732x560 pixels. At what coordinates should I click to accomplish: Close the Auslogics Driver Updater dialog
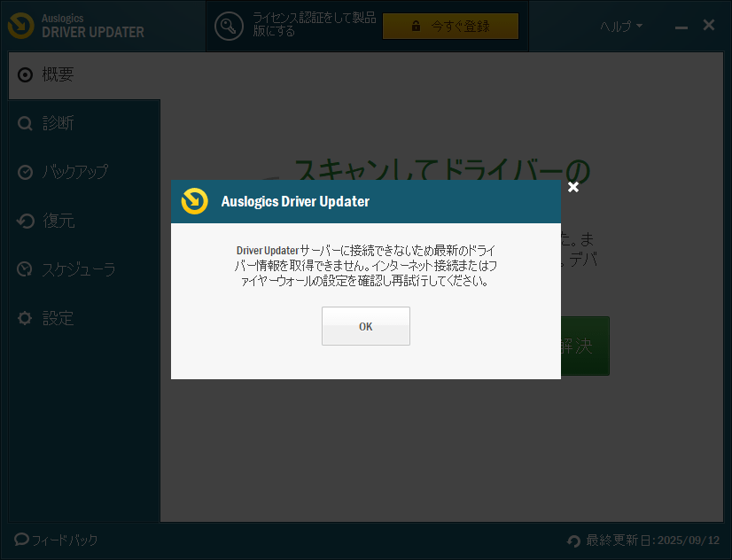point(573,187)
